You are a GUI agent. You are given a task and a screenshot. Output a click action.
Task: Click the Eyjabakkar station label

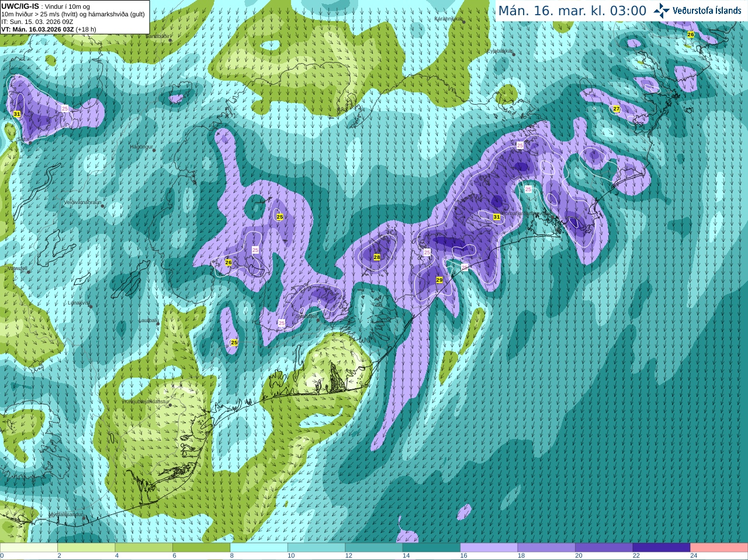tap(500, 51)
